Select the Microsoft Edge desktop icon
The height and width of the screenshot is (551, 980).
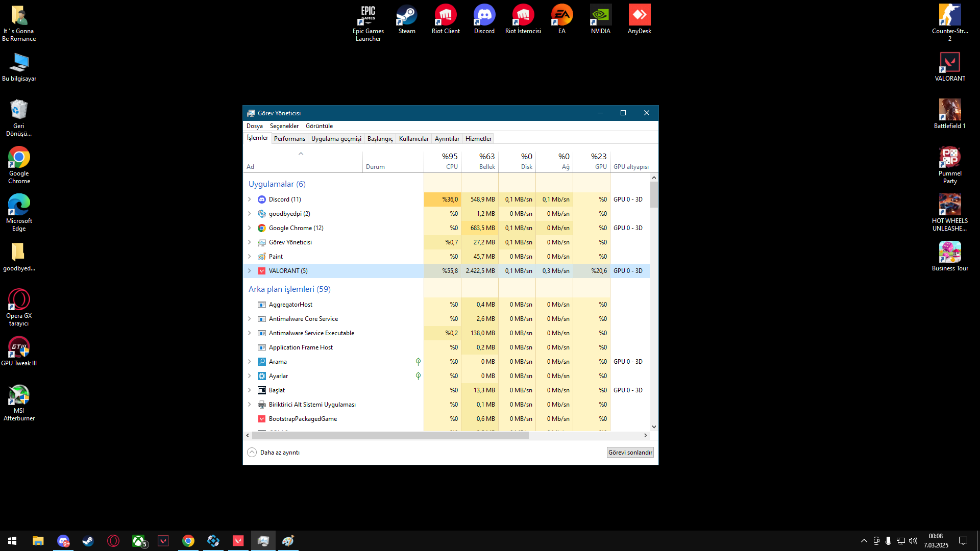(19, 213)
